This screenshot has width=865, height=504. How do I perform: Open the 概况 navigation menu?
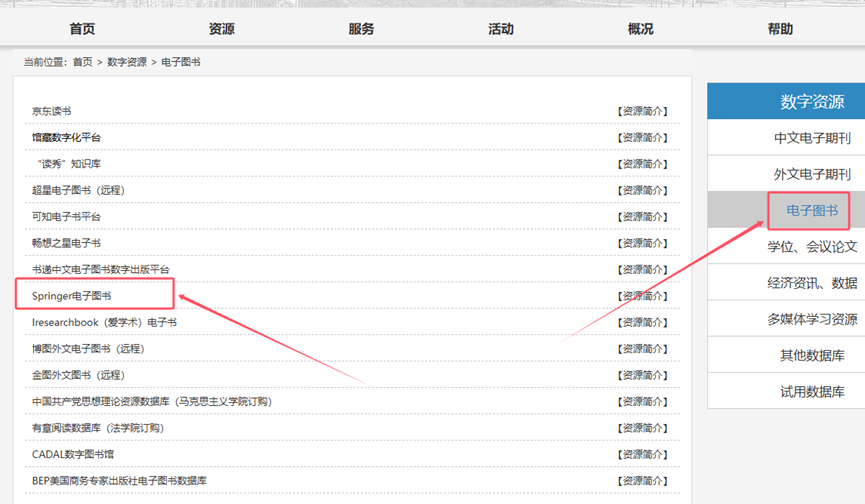coord(640,29)
